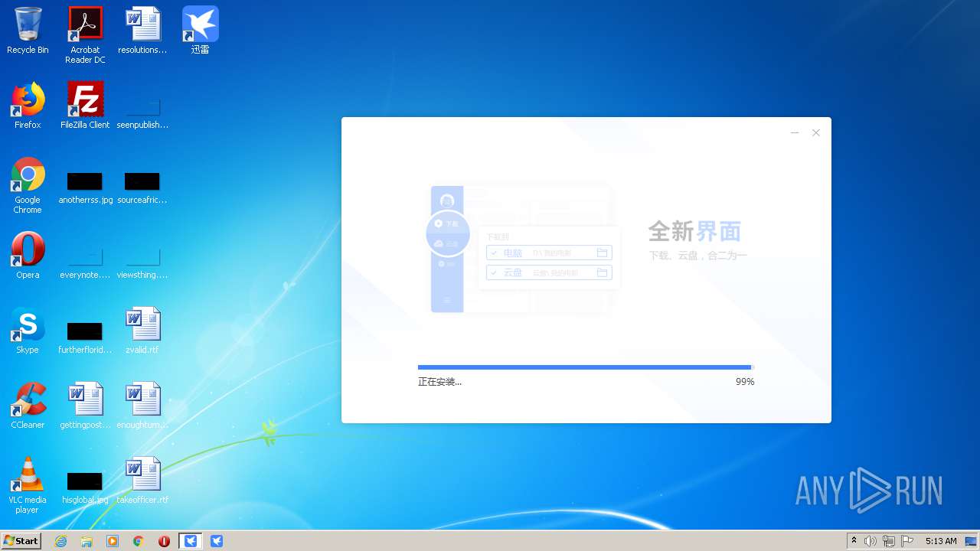Image resolution: width=980 pixels, height=551 pixels.
Task: Show hidden tray icons arrow
Action: 854,541
